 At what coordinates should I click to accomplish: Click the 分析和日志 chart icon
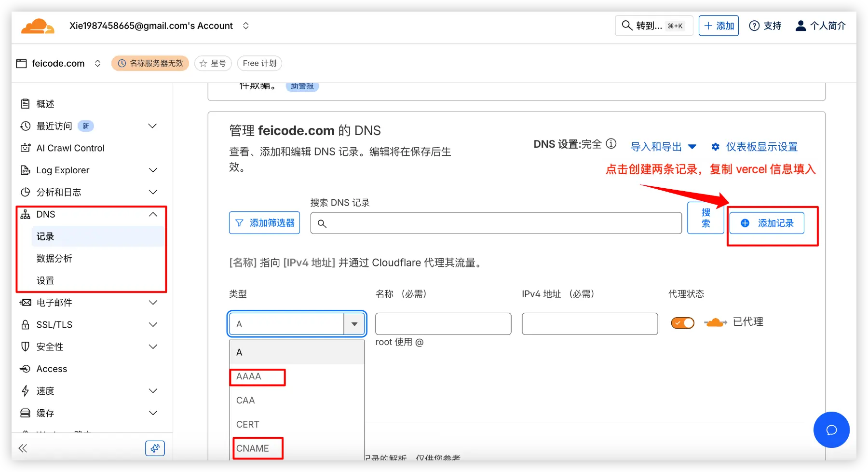click(26, 192)
